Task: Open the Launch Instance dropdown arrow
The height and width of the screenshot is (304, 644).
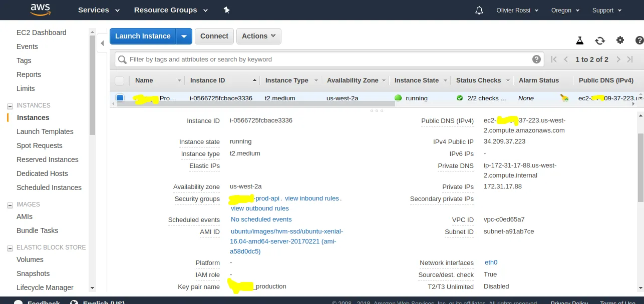Action: (184, 36)
